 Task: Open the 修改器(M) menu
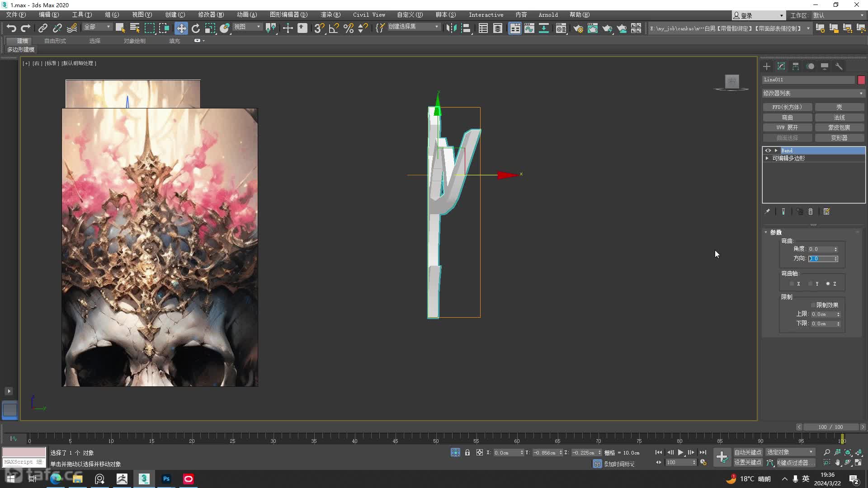pyautogui.click(x=211, y=15)
